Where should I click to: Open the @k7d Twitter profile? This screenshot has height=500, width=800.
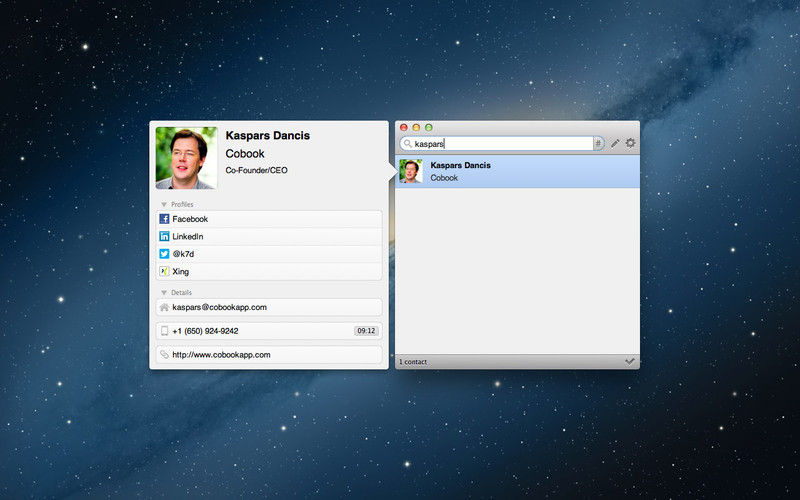click(x=269, y=254)
